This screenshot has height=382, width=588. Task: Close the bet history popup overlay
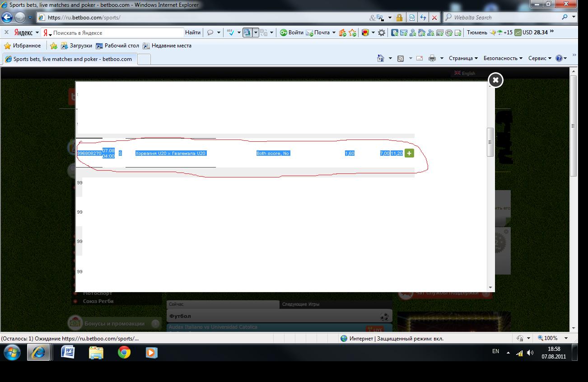[495, 80]
